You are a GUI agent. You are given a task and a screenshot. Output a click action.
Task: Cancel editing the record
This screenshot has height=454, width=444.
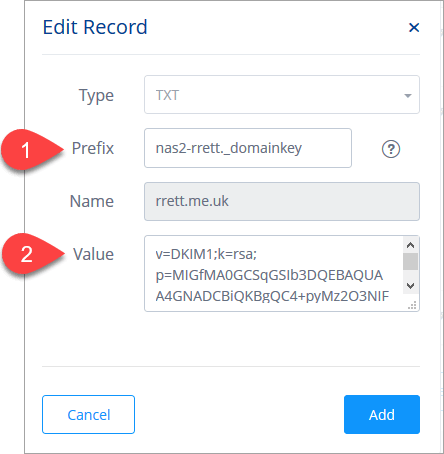[88, 414]
